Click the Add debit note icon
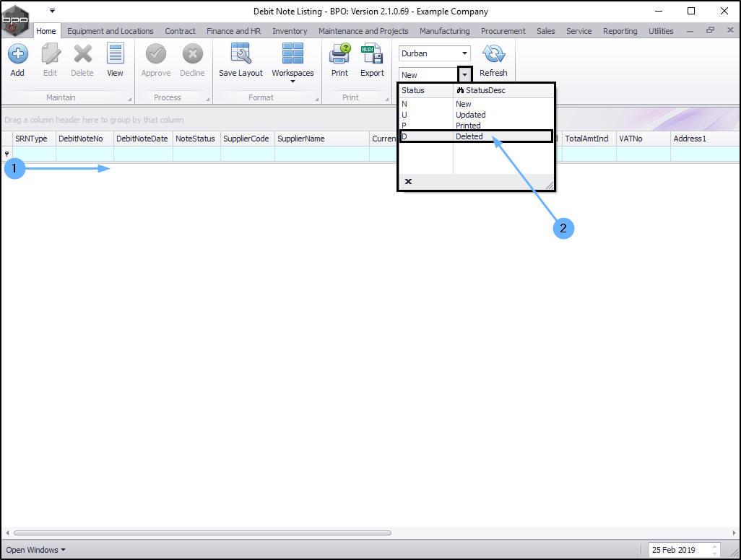The image size is (741, 560). coord(17,54)
